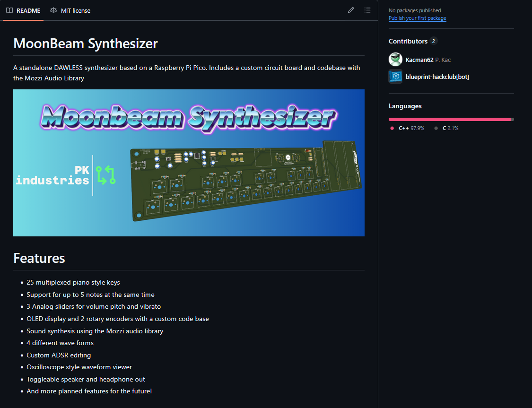Open the blueprint-hackclub[bot] name link
This screenshot has height=408, width=532.
point(437,77)
